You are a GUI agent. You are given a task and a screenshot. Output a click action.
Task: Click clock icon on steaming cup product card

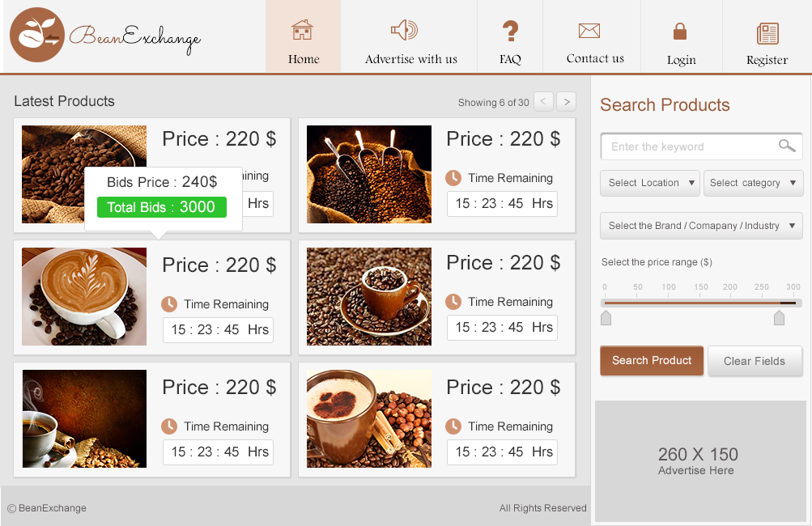point(169,426)
